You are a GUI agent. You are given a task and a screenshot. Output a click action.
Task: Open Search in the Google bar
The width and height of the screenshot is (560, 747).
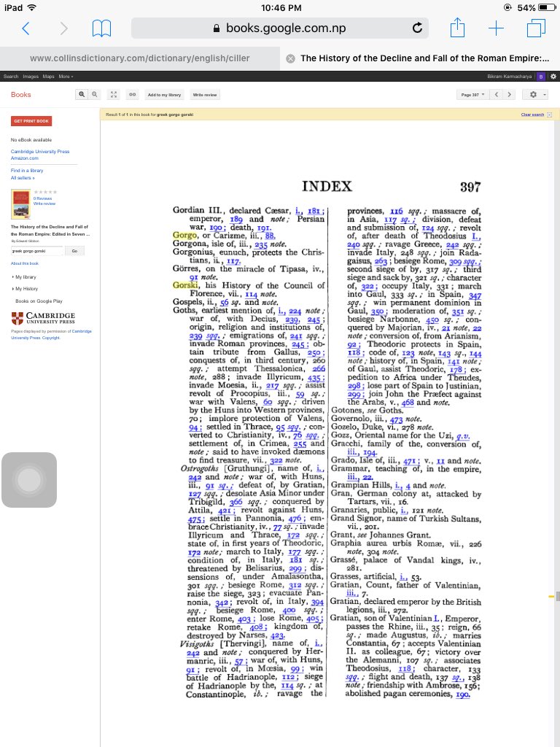point(11,76)
